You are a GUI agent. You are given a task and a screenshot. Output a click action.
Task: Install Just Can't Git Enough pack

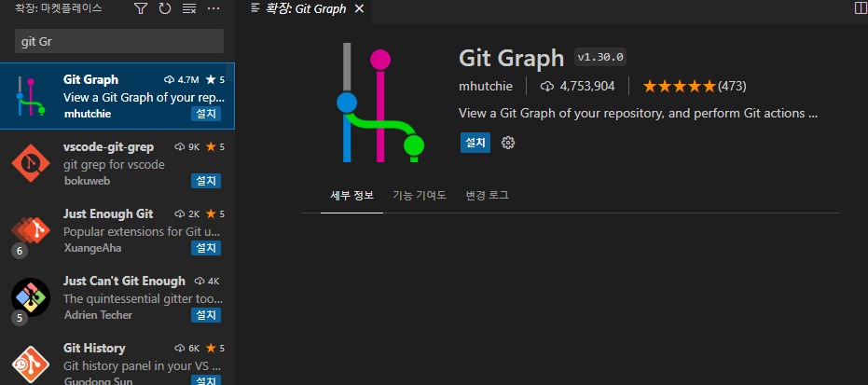click(x=206, y=315)
